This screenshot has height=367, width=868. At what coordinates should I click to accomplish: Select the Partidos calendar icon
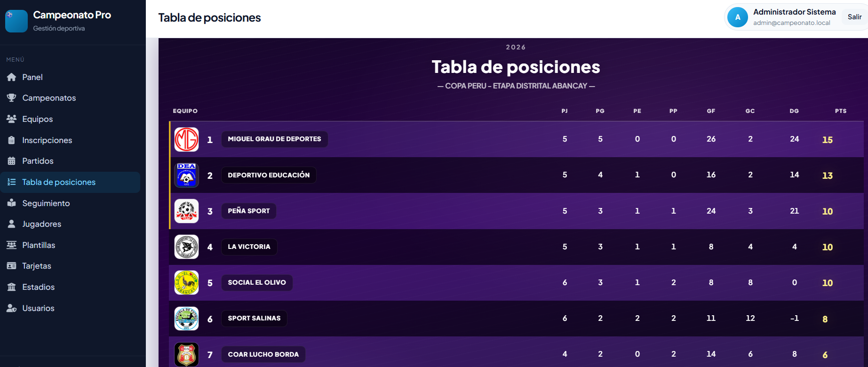pyautogui.click(x=12, y=160)
